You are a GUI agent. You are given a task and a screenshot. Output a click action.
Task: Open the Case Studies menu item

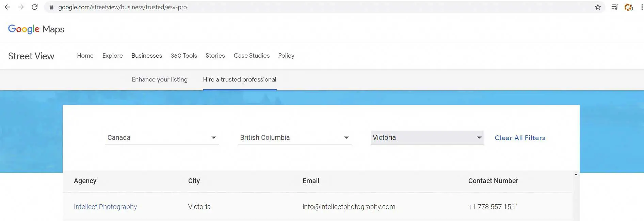(x=252, y=56)
